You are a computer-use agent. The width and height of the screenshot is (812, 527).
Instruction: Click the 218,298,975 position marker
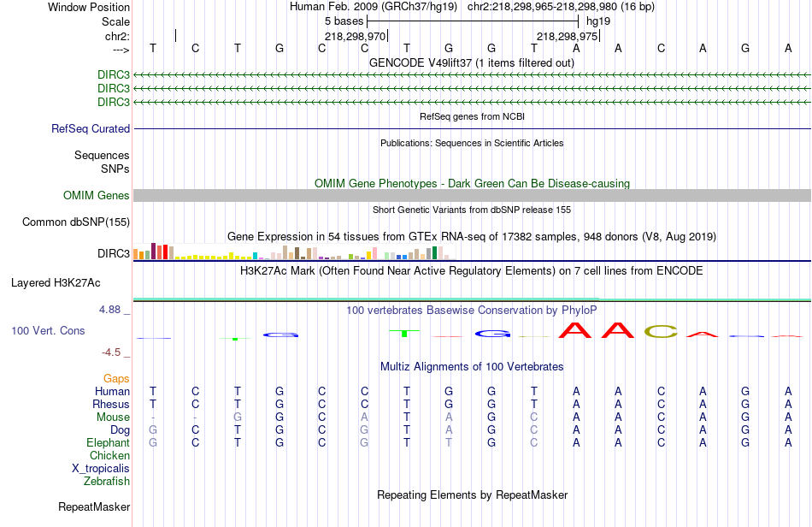click(x=567, y=36)
